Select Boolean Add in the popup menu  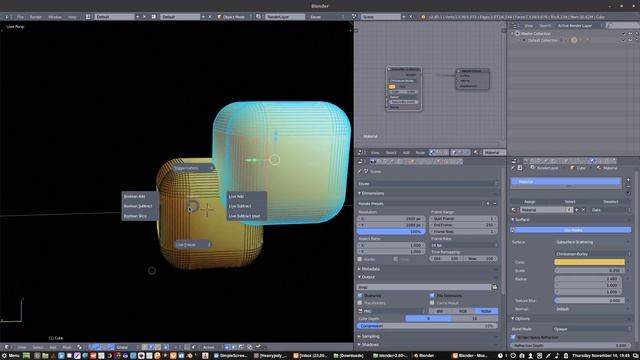point(134,196)
